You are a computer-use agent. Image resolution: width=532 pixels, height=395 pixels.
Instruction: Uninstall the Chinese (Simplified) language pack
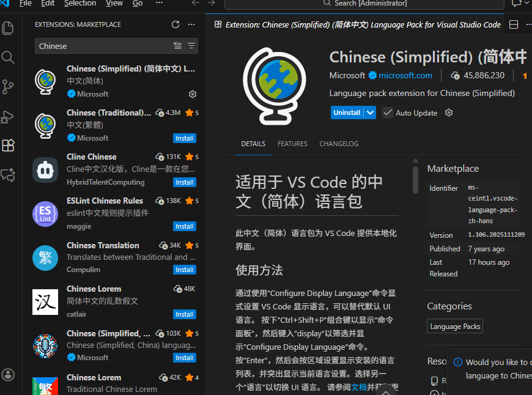(347, 113)
